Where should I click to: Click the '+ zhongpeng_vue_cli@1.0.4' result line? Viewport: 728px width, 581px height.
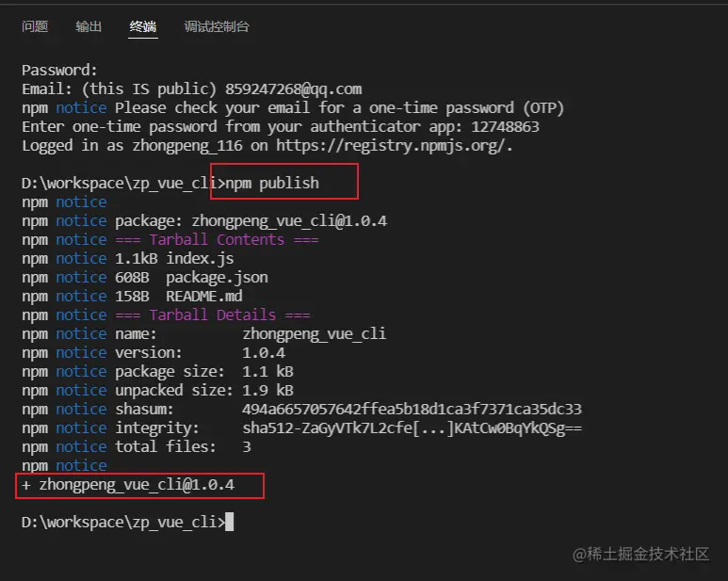point(128,485)
